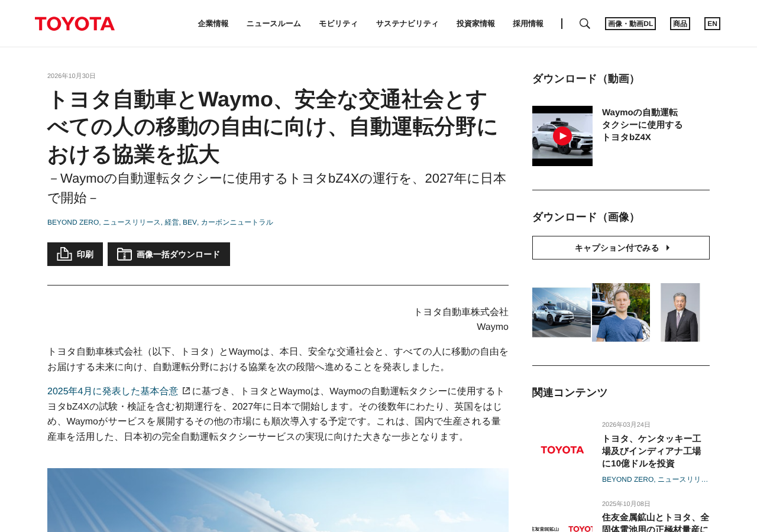Click the 経営 tag link
The image size is (757, 532).
click(x=172, y=222)
